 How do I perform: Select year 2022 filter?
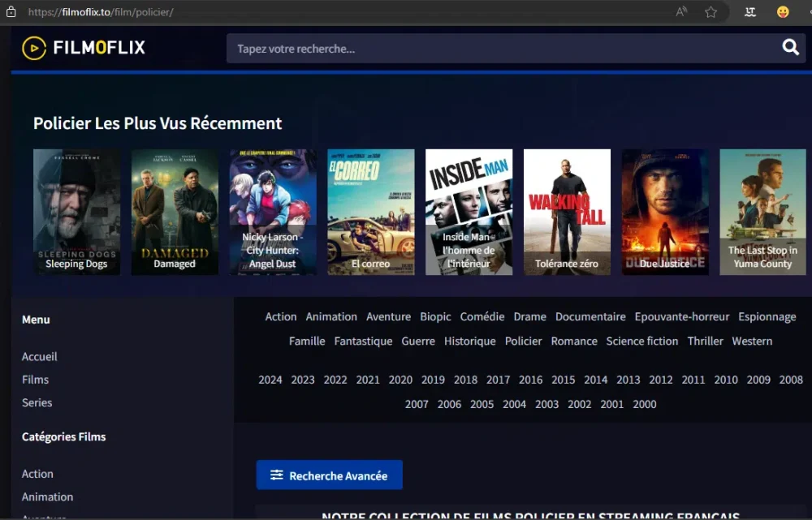[335, 380]
